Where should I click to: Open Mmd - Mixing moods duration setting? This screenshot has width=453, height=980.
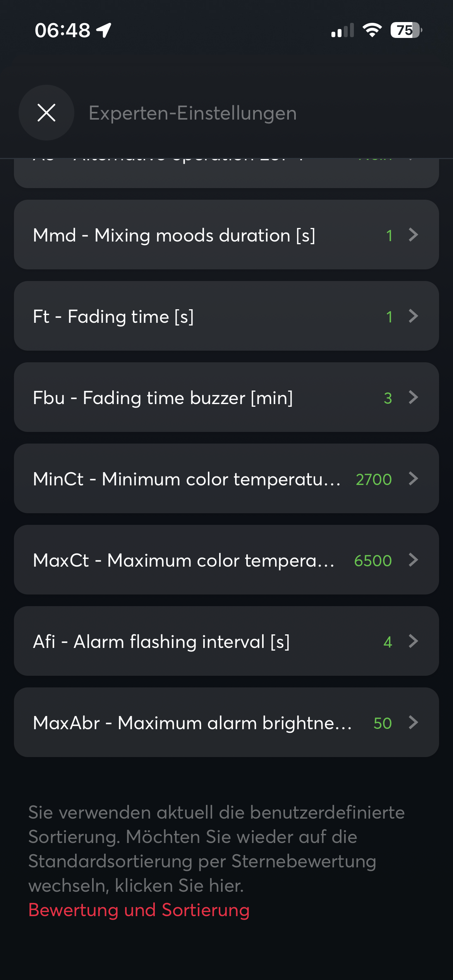(x=174, y=235)
